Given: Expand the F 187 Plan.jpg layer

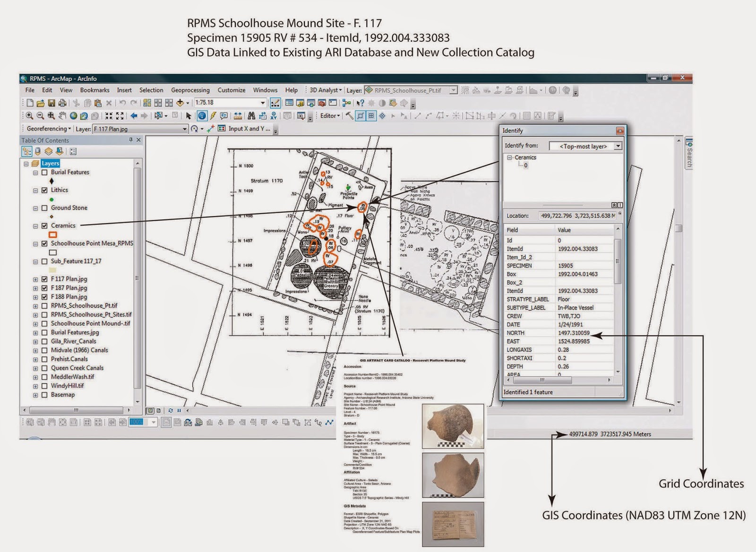Looking at the screenshot, I should coord(35,288).
